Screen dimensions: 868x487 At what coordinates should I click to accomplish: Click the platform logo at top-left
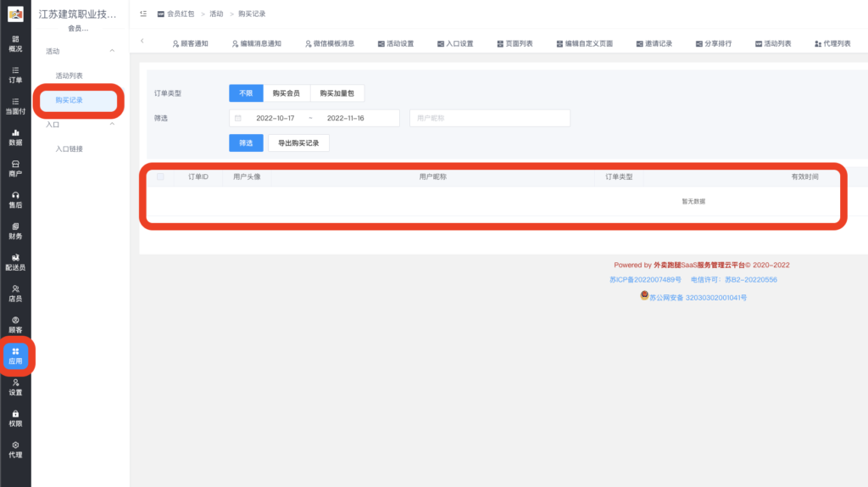pyautogui.click(x=15, y=14)
